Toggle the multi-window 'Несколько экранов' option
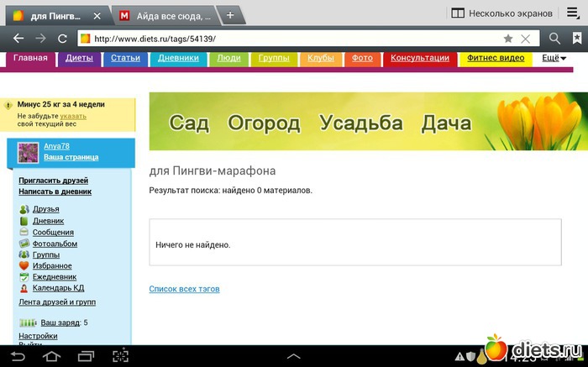 click(501, 13)
